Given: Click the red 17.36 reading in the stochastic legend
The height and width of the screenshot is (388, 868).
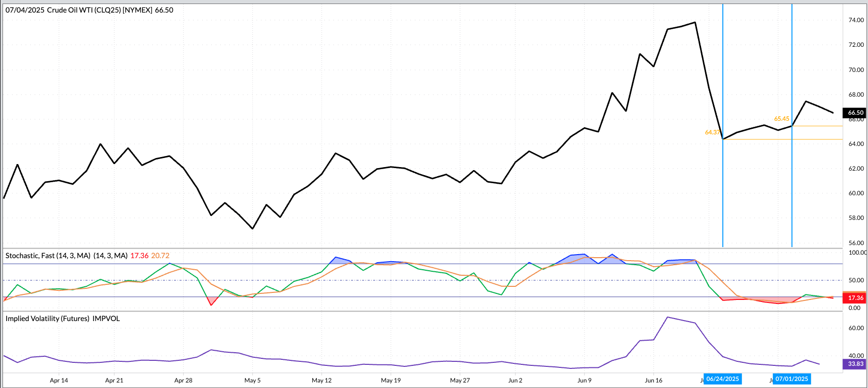Looking at the screenshot, I should click(x=139, y=256).
